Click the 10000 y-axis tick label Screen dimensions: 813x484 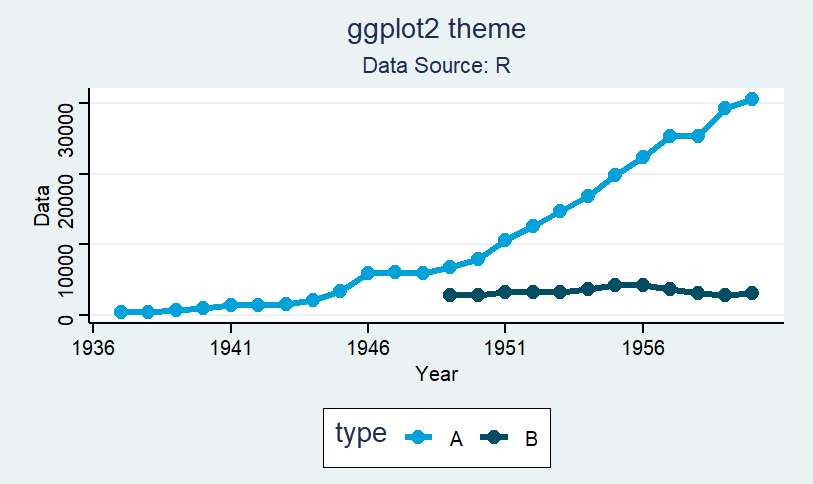pos(66,270)
